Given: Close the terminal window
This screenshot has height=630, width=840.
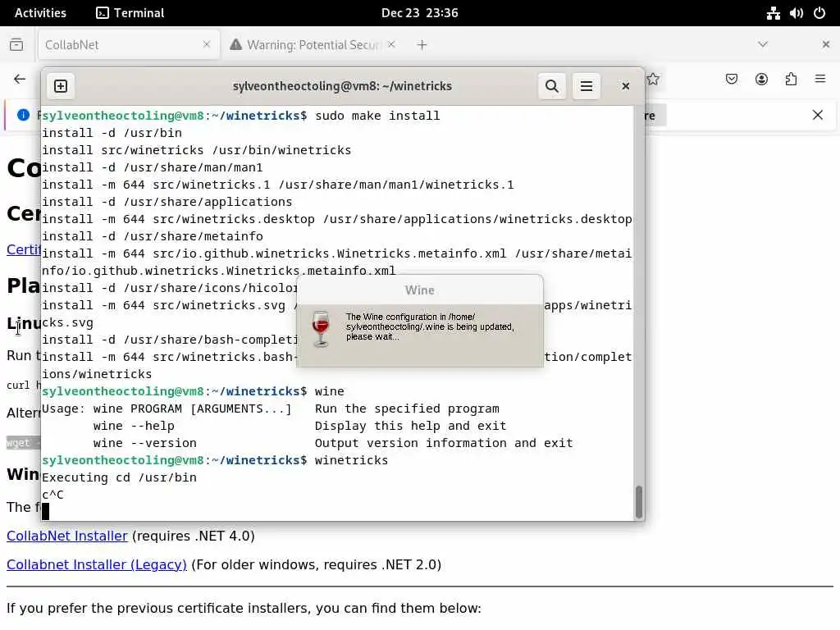Looking at the screenshot, I should click(x=625, y=86).
